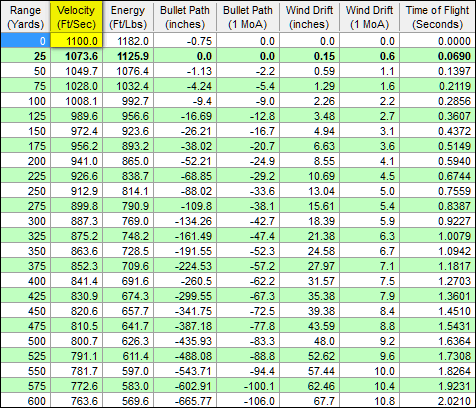Select energy cell 865.0 at 200 yards
Viewport: 476px width, 408px height.
click(x=128, y=161)
